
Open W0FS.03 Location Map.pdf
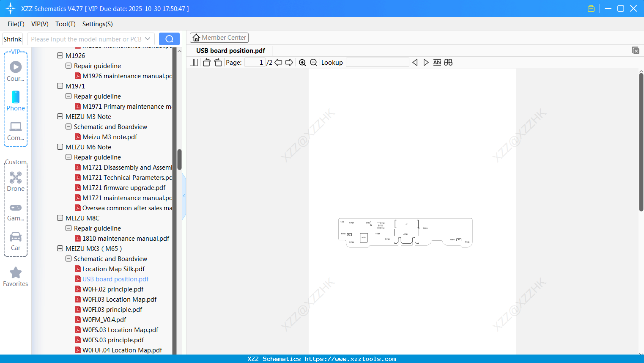(117, 330)
